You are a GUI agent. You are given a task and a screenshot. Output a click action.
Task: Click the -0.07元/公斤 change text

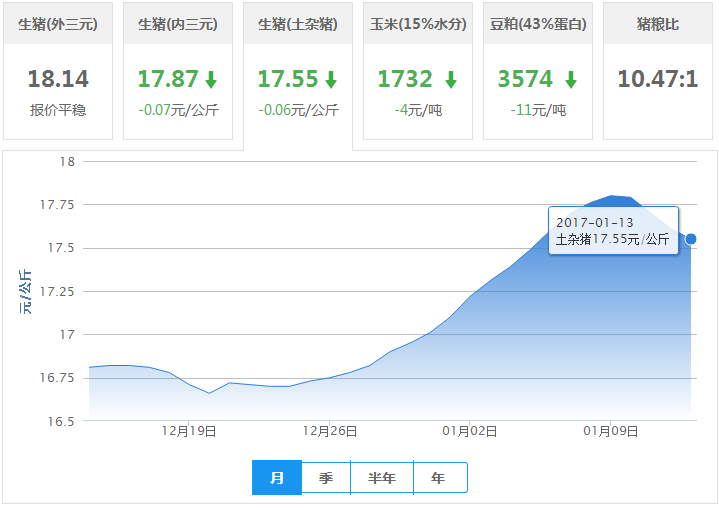178,110
